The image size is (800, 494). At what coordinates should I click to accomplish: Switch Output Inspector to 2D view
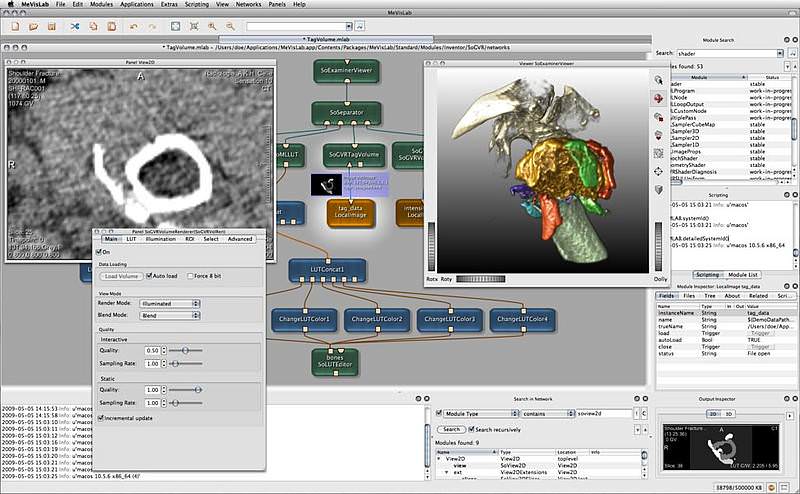pos(713,414)
